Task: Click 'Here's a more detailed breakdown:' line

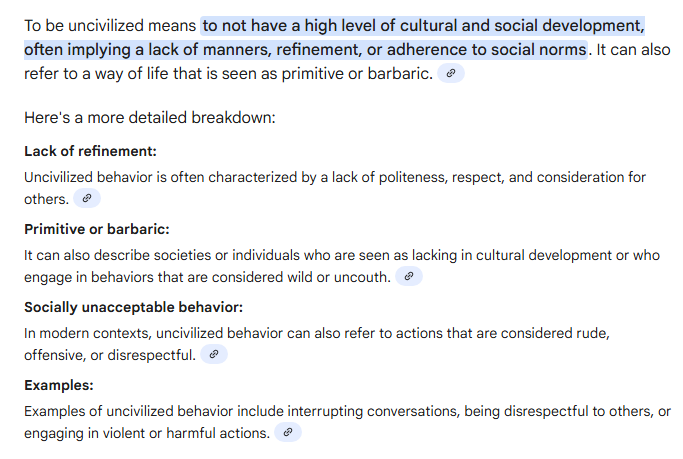Action: pyautogui.click(x=150, y=118)
